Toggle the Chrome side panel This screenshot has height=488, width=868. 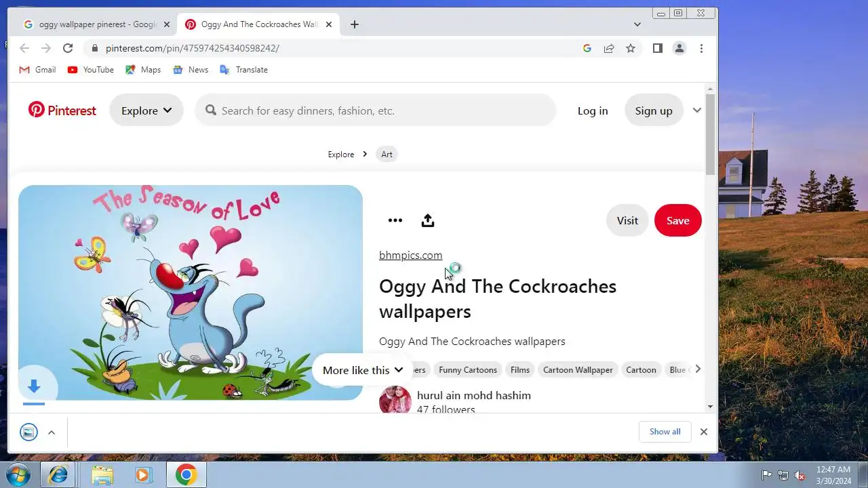point(657,48)
